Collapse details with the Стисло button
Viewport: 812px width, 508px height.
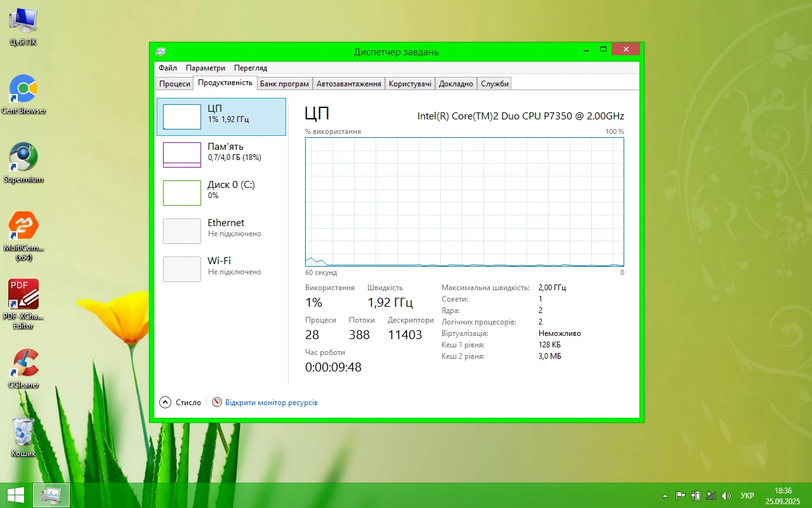[x=180, y=403]
